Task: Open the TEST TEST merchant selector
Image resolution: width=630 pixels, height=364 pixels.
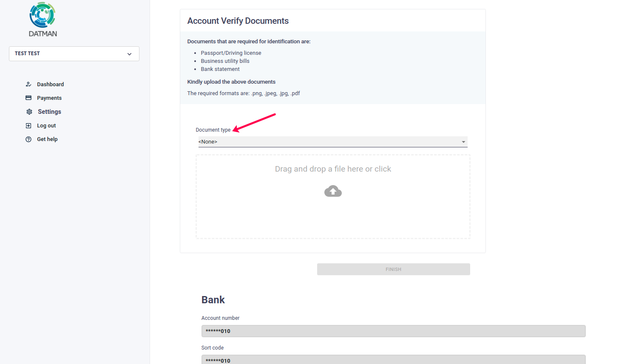Action: (74, 54)
